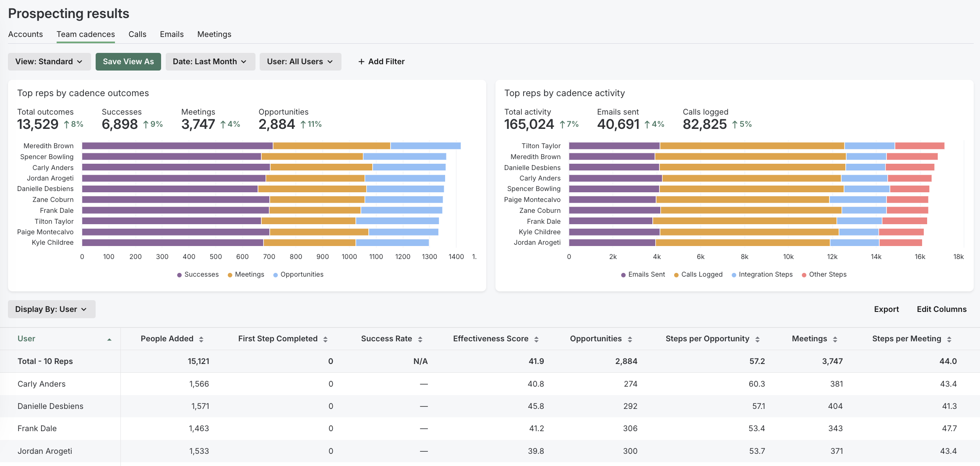Image resolution: width=980 pixels, height=466 pixels.
Task: Toggle Other Steps in the activity legend
Action: pyautogui.click(x=824, y=274)
